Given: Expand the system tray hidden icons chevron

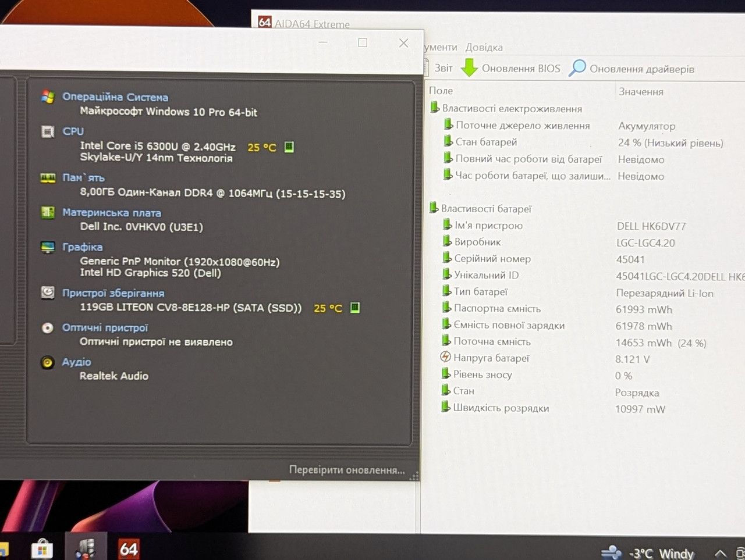Looking at the screenshot, I should pyautogui.click(x=720, y=553).
